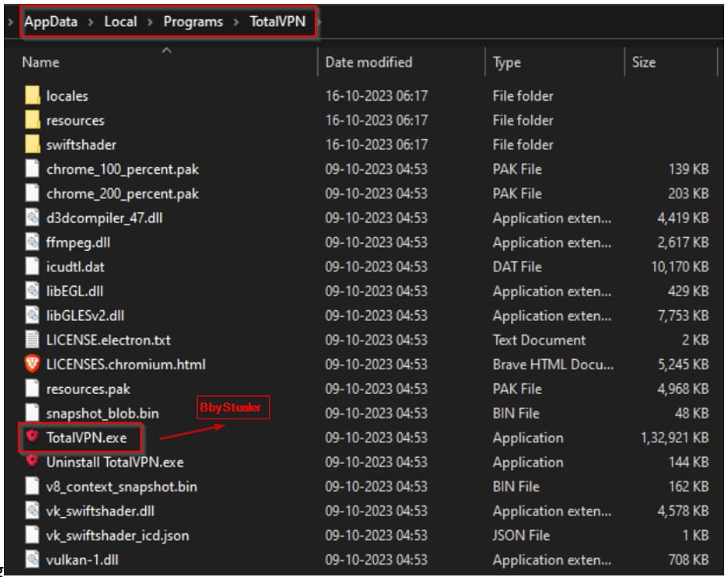
Task: Select the resources folder name
Action: coord(75,120)
